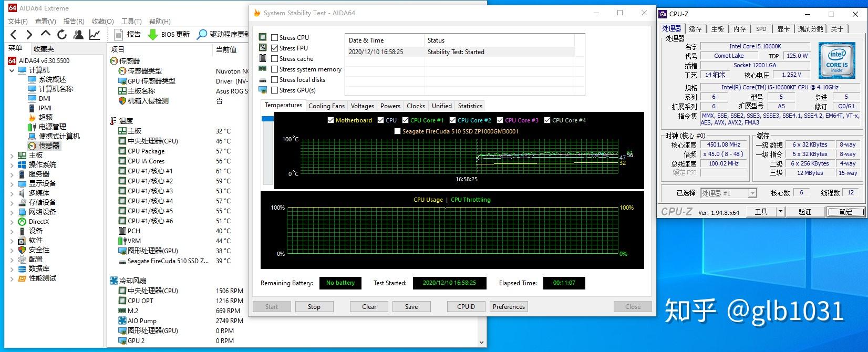Click the AIDA64 up-level arrow icon
Viewport: 868px width, 352px height.
click(x=46, y=34)
